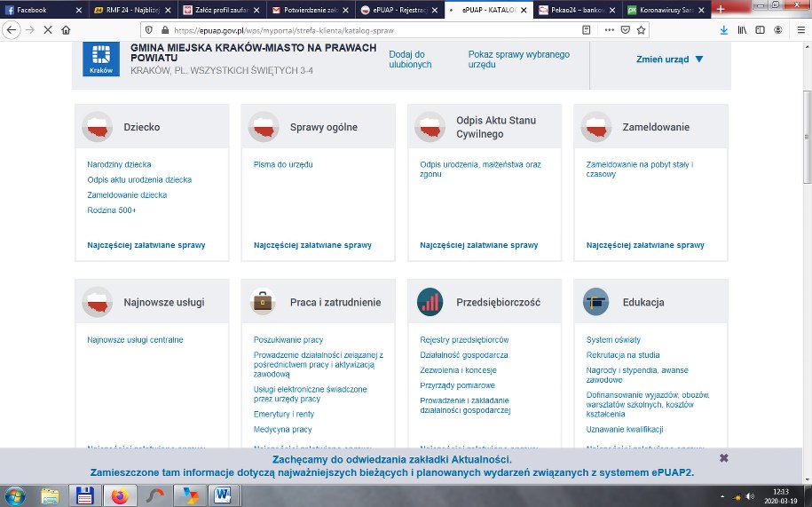
Task: Dismiss the Aktualności notification banner
Action: [724, 458]
